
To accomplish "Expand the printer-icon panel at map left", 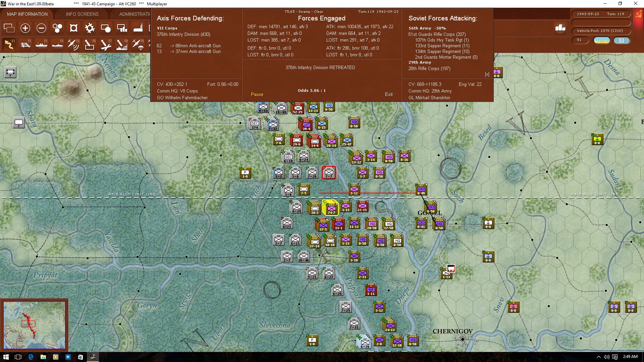I will pyautogui.click(x=10, y=72).
